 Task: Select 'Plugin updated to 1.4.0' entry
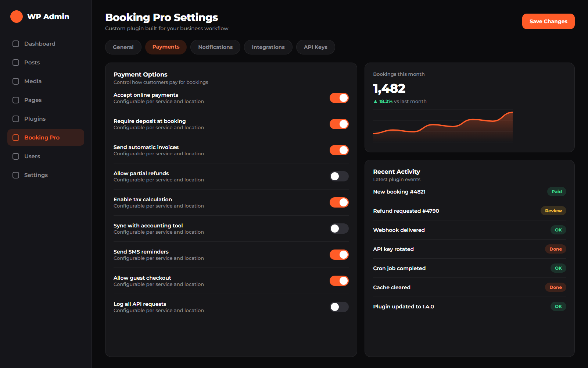(x=470, y=307)
